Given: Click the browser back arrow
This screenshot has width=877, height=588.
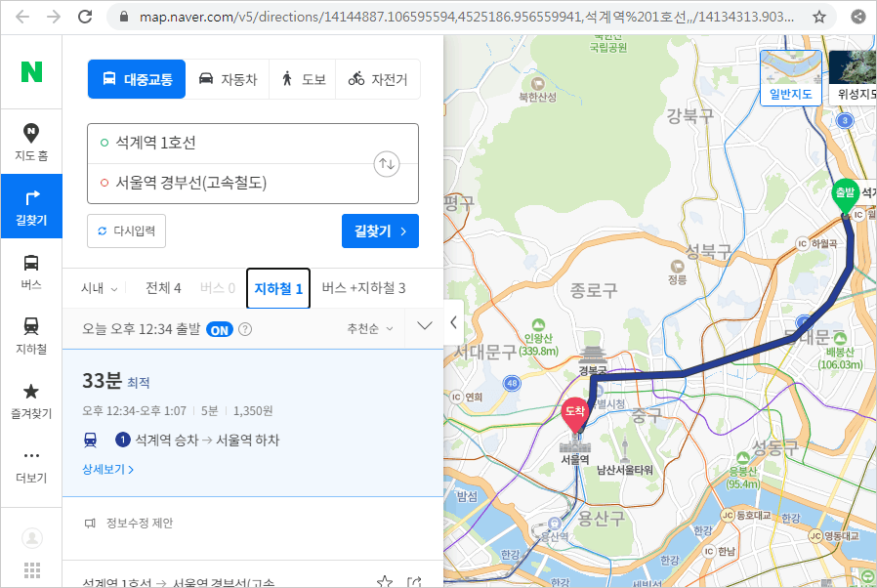Looking at the screenshot, I should (21, 17).
